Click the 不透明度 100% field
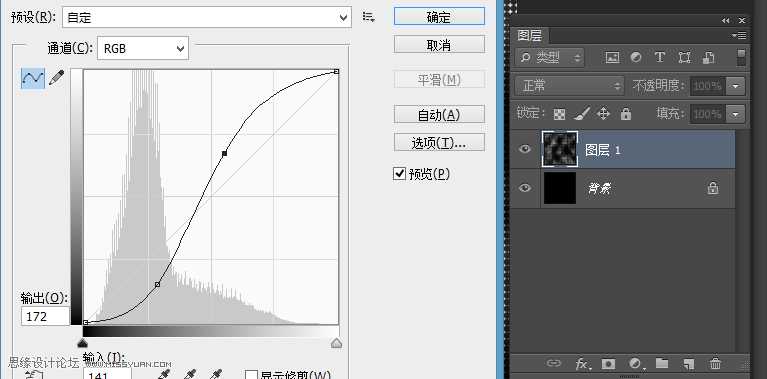 click(x=708, y=86)
